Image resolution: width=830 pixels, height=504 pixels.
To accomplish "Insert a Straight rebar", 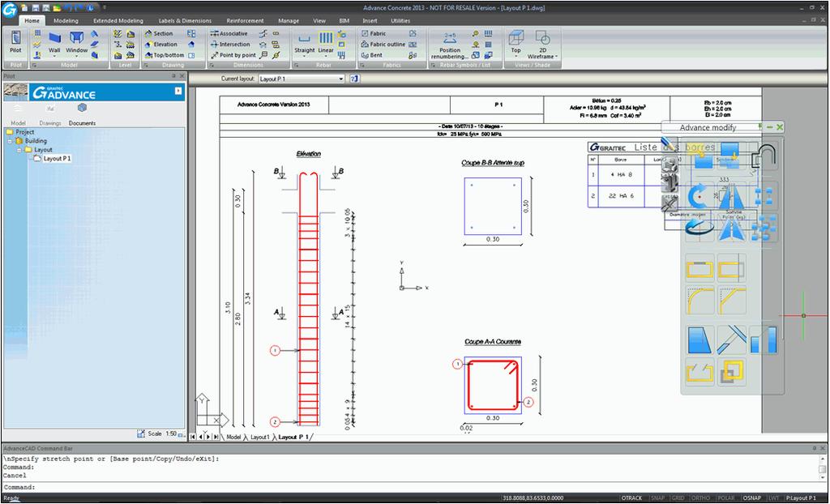I will coord(305,43).
